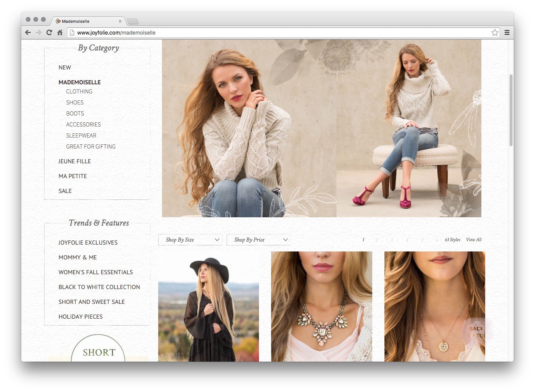Click the address bar to edit the URL
The width and height of the screenshot is (535, 392).
[228, 33]
